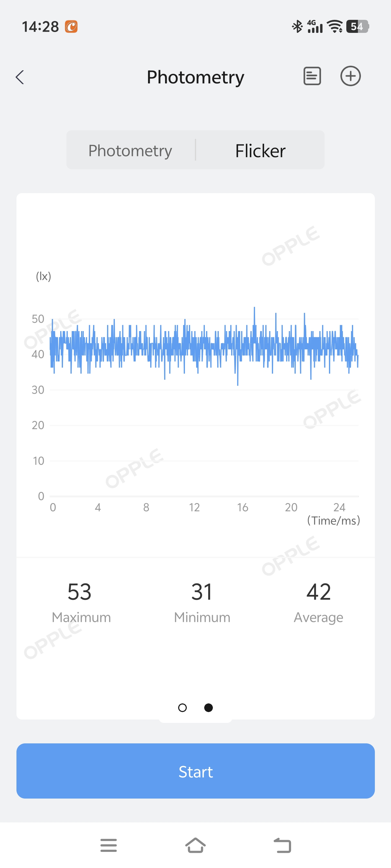This screenshot has height=868, width=391.
Task: Tap the back arrow icon
Action: click(x=20, y=77)
